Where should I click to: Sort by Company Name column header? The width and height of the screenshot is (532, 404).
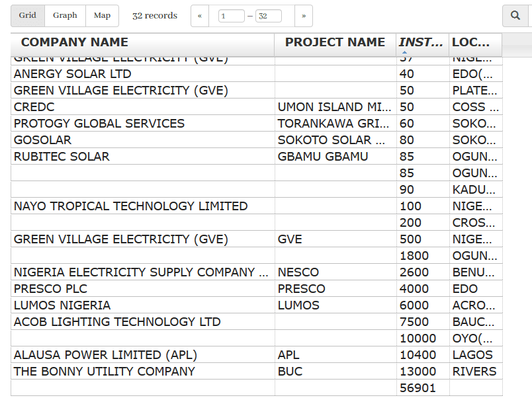click(75, 42)
